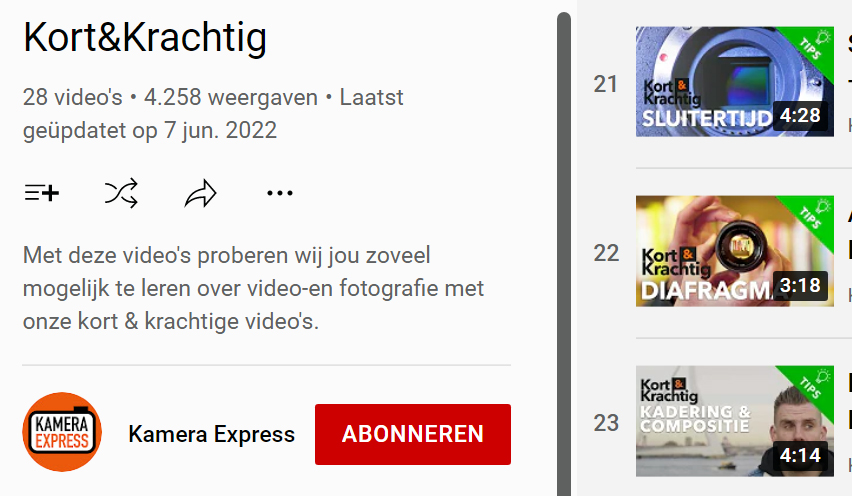The width and height of the screenshot is (852, 496).
Task: Click the 4:14 duration badge on Kadering video
Action: [800, 455]
